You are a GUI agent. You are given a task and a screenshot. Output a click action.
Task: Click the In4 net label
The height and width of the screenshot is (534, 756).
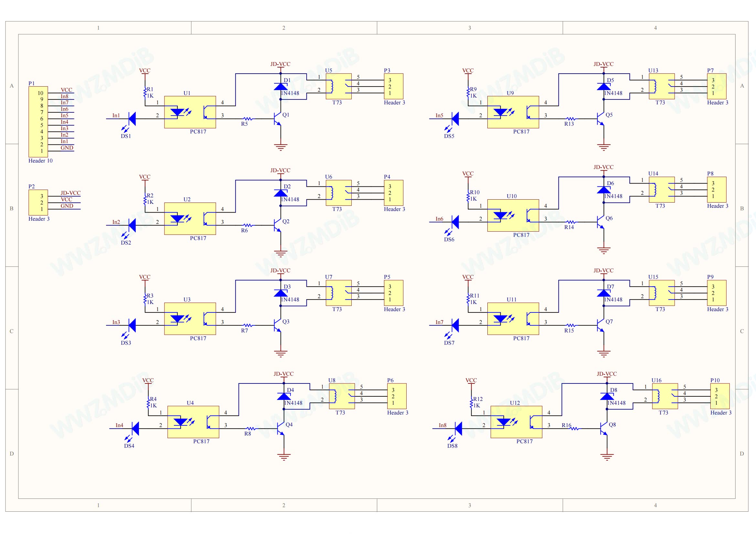coord(119,425)
